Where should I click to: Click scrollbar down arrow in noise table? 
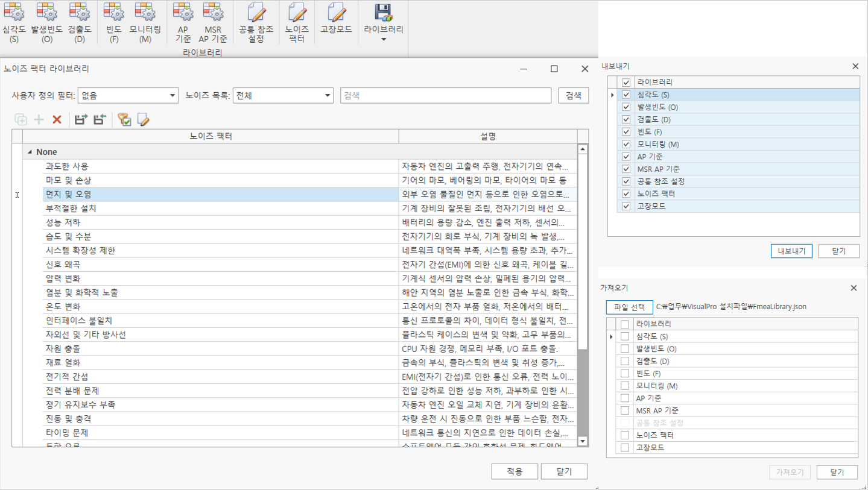pyautogui.click(x=583, y=441)
